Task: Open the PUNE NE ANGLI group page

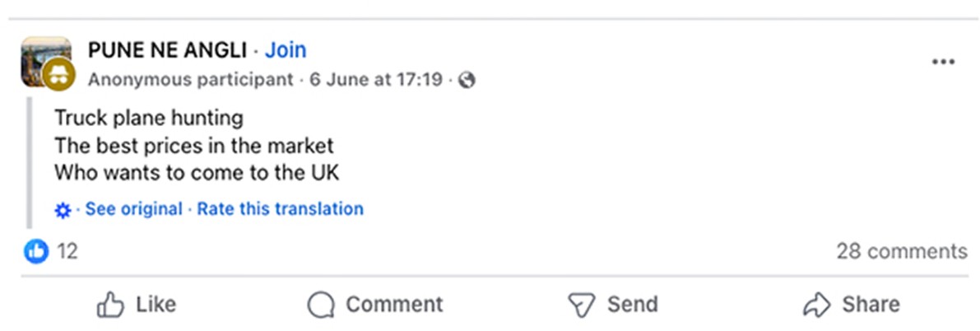Action: click(x=167, y=50)
